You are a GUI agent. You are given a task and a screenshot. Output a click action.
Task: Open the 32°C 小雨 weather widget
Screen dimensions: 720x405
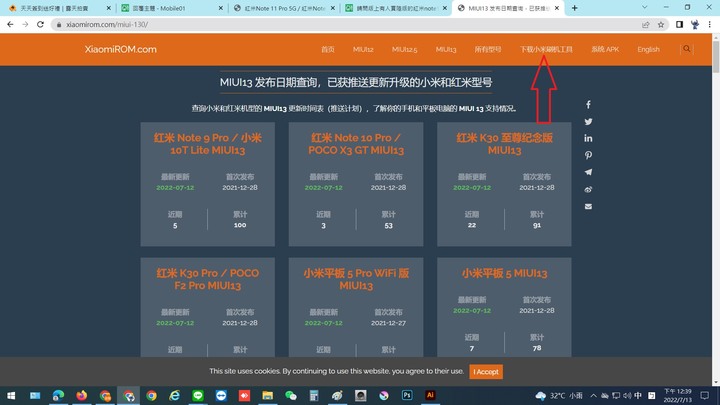tap(559, 395)
